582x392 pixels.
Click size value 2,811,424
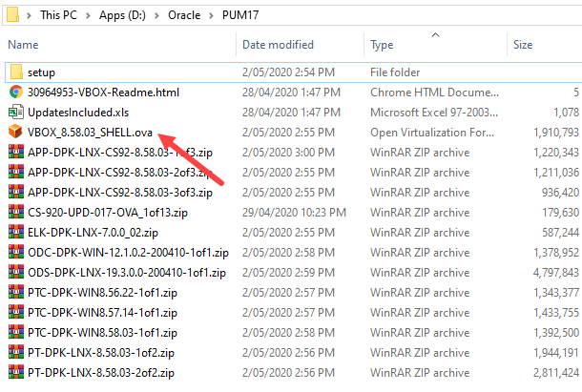point(556,373)
